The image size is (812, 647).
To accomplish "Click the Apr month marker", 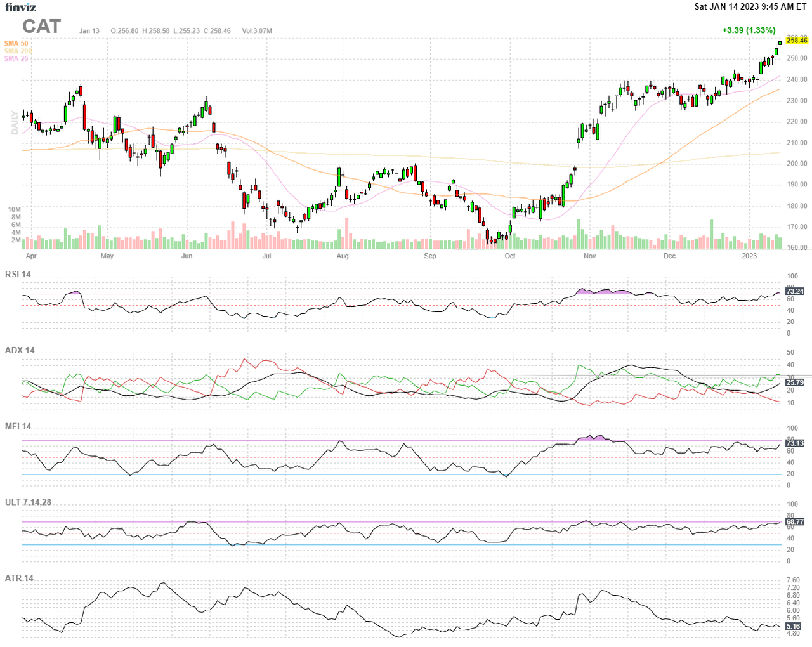I will pos(31,256).
